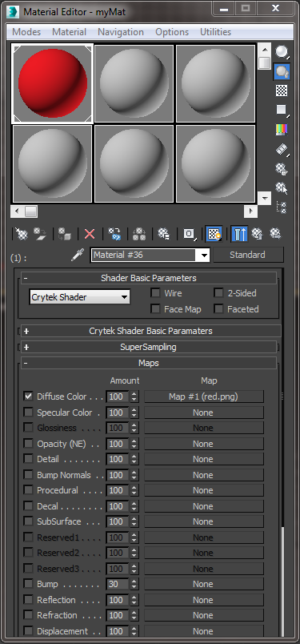This screenshot has height=644, width=300.
Task: Click the Go Forward to Sibling icon
Action: (275, 234)
